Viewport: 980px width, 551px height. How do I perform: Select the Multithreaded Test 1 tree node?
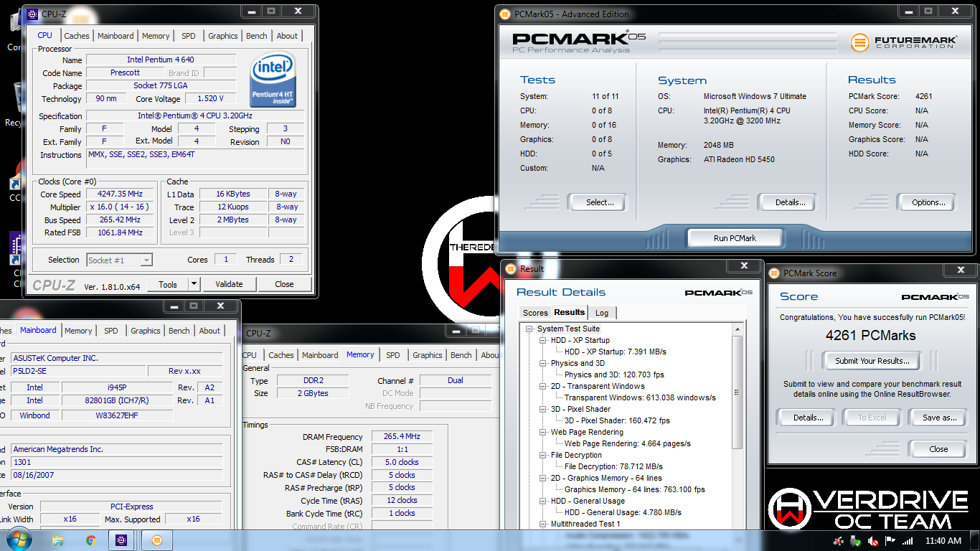click(585, 524)
